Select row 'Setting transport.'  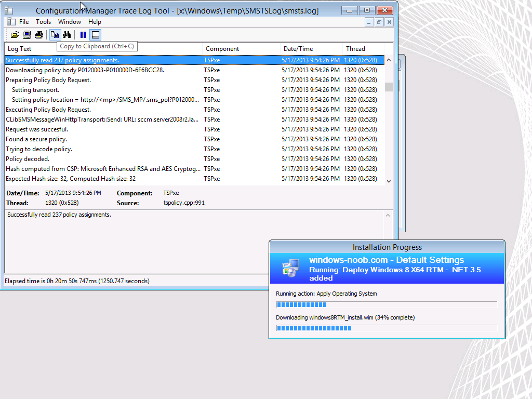[x=194, y=89]
